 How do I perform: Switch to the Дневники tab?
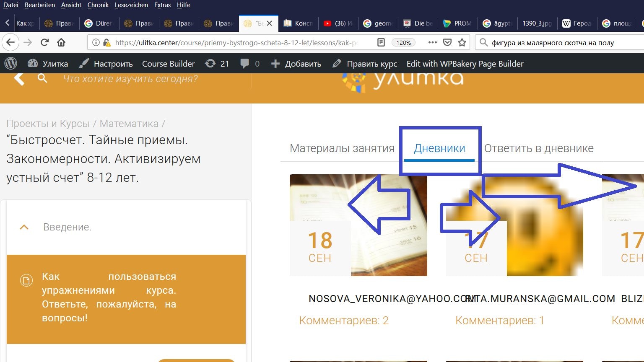pos(439,148)
